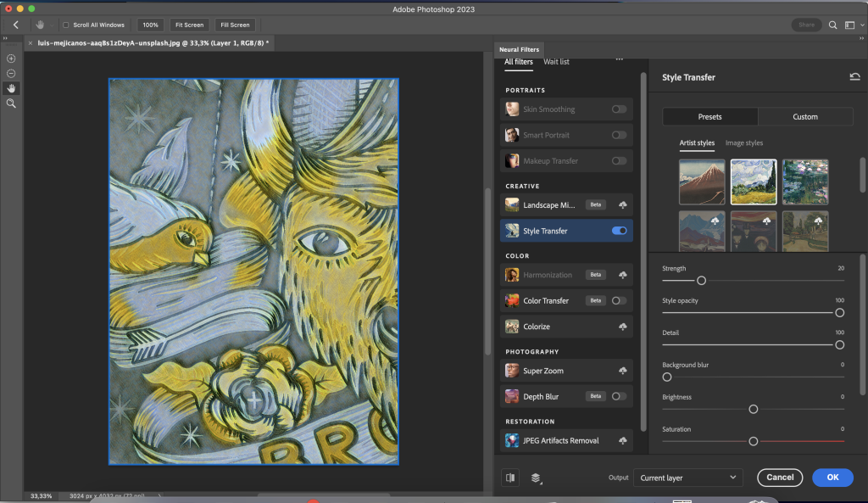Turn off the Style Transfer switch
This screenshot has width=868, height=503.
click(x=619, y=231)
